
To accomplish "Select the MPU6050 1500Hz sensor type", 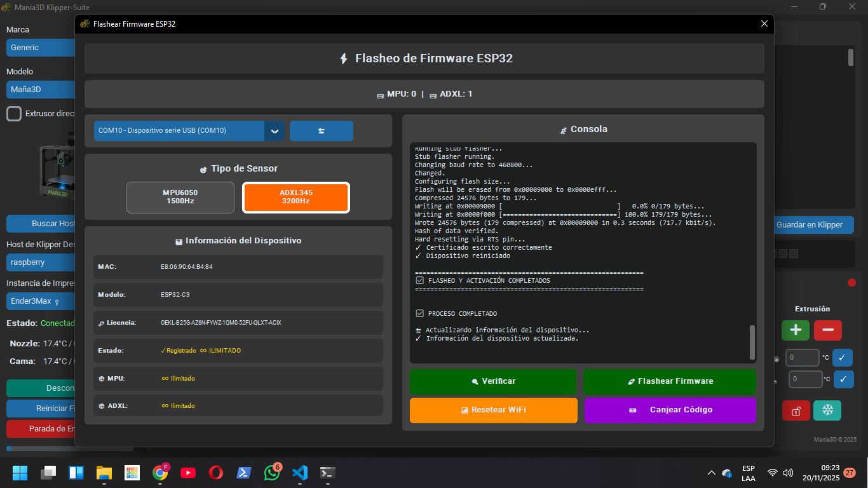I will [x=180, y=197].
